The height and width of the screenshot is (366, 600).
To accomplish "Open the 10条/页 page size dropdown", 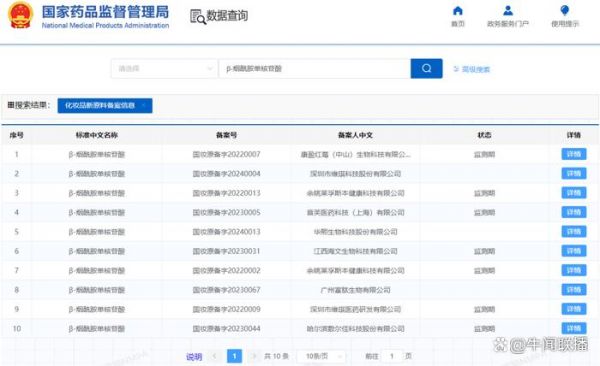I will coord(321,356).
